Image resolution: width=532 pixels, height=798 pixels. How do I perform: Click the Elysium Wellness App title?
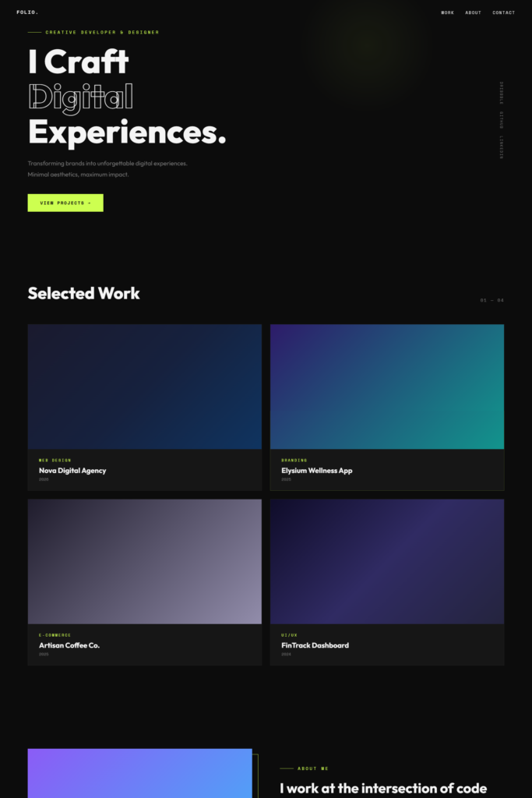(x=316, y=471)
